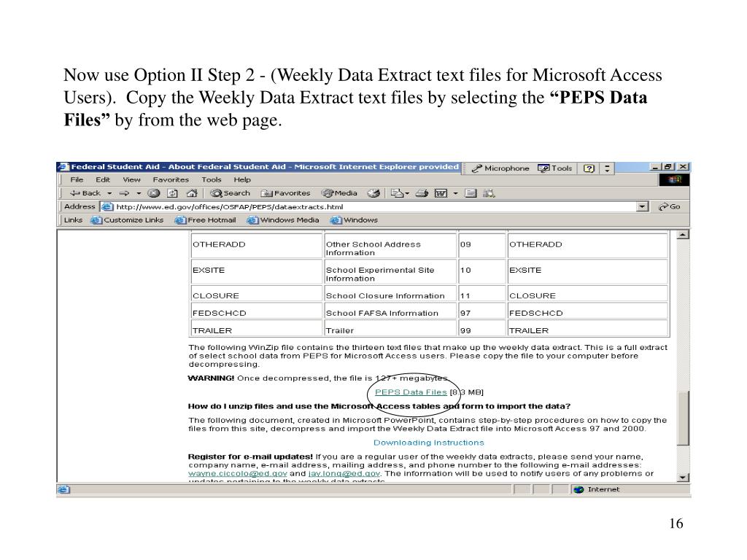Click jay.long@ed.gov email link
This screenshot has width=747, height=560.
click(344, 474)
